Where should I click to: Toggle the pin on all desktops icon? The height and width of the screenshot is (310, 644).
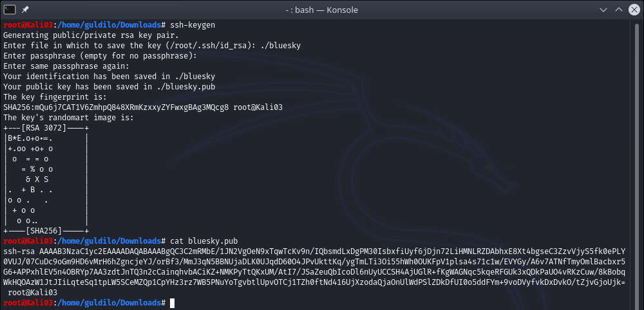click(x=24, y=10)
